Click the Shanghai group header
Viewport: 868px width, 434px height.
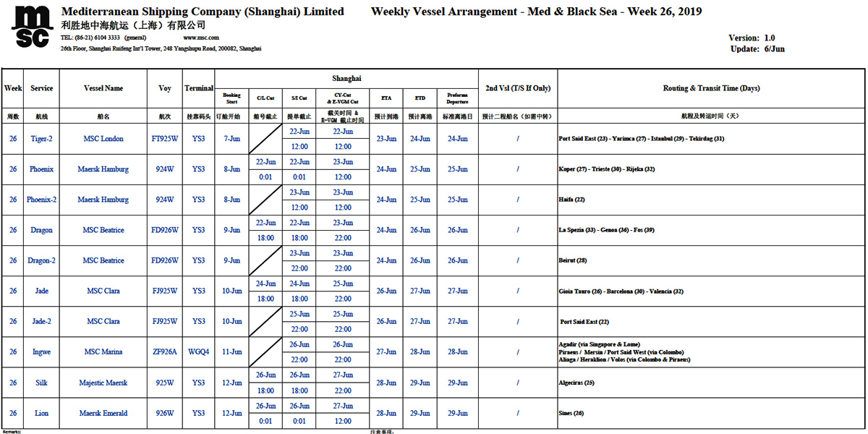(346, 78)
